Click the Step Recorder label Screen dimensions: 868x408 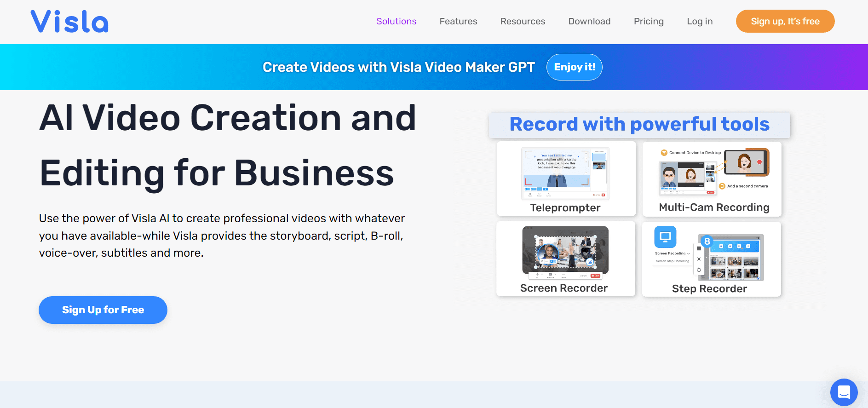(709, 289)
